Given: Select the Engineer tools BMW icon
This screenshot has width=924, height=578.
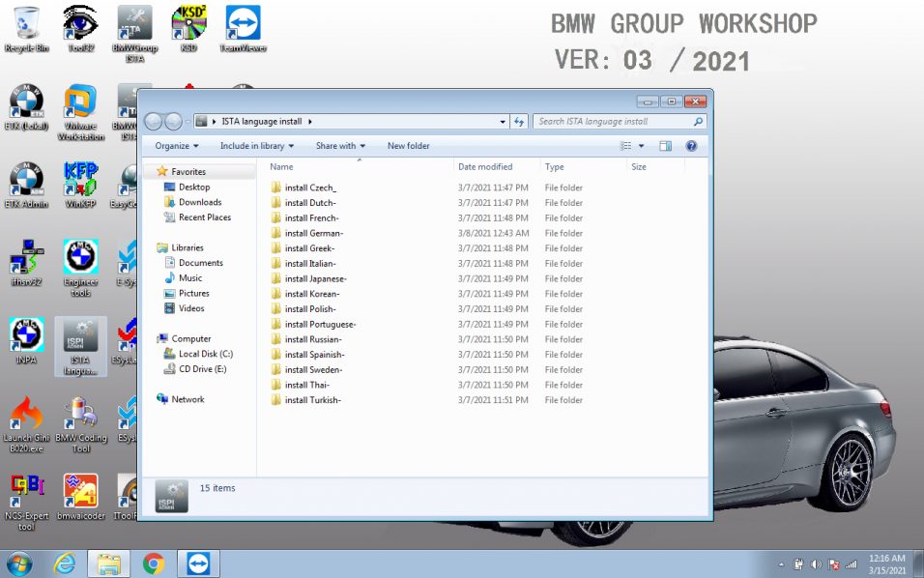Looking at the screenshot, I should click(x=81, y=268).
